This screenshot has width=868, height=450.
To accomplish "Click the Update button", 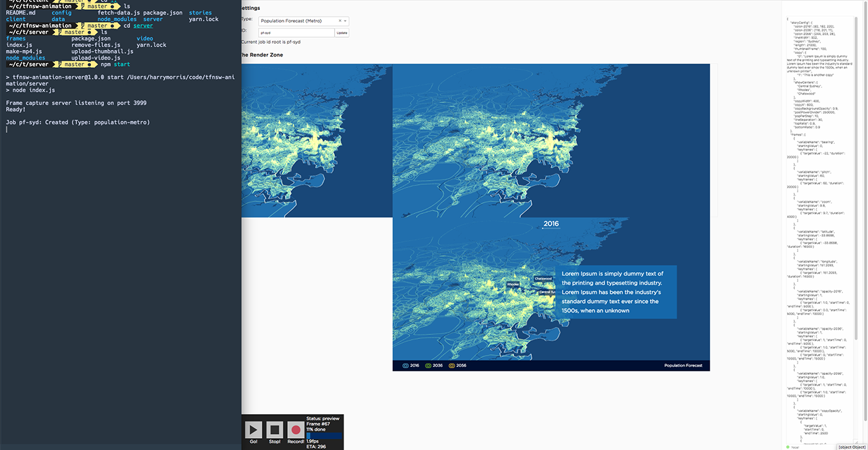I will coord(342,33).
